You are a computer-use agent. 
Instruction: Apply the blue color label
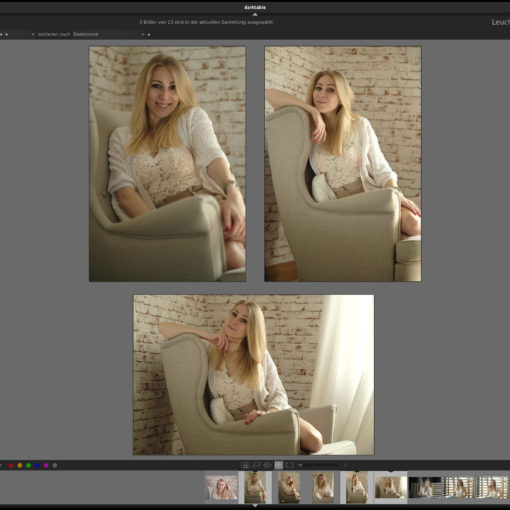tap(37, 465)
